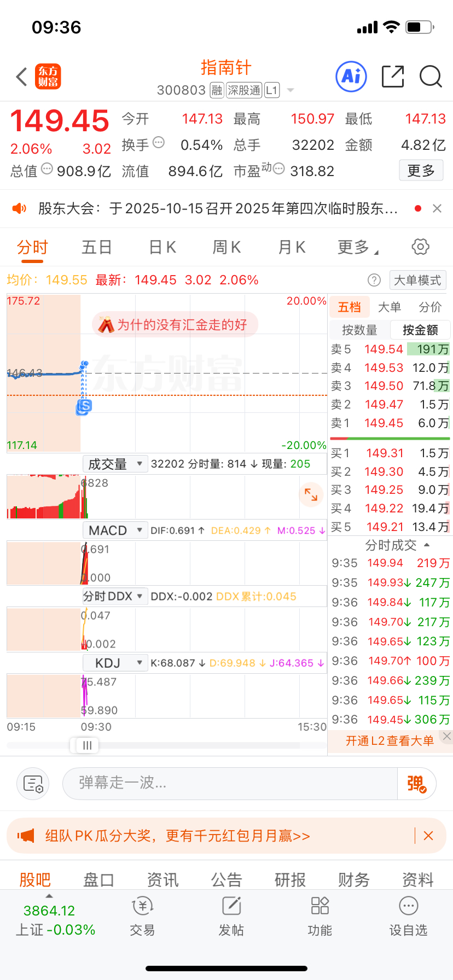Tap the 深股通 badge
This screenshot has width=453, height=980.
244,90
